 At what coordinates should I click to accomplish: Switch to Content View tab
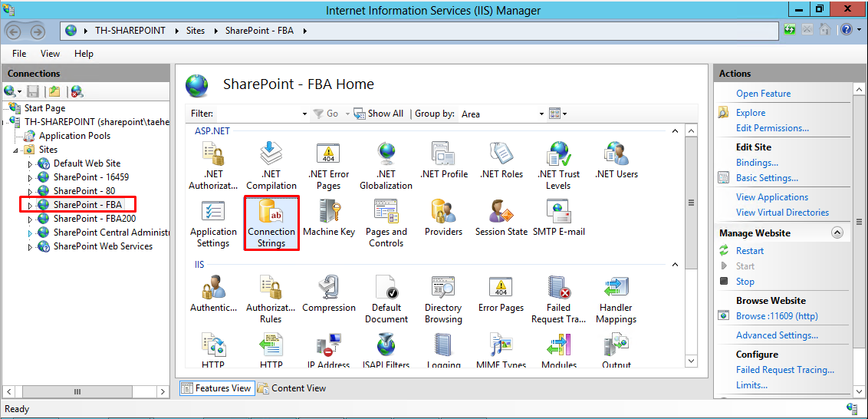point(291,388)
